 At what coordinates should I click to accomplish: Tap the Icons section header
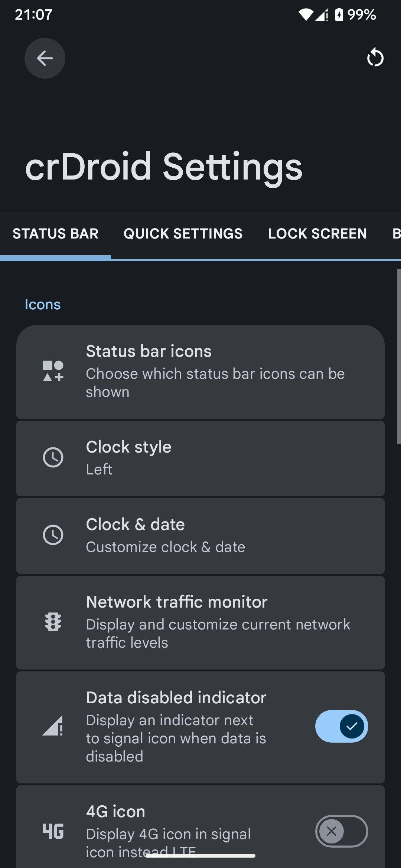click(x=43, y=305)
